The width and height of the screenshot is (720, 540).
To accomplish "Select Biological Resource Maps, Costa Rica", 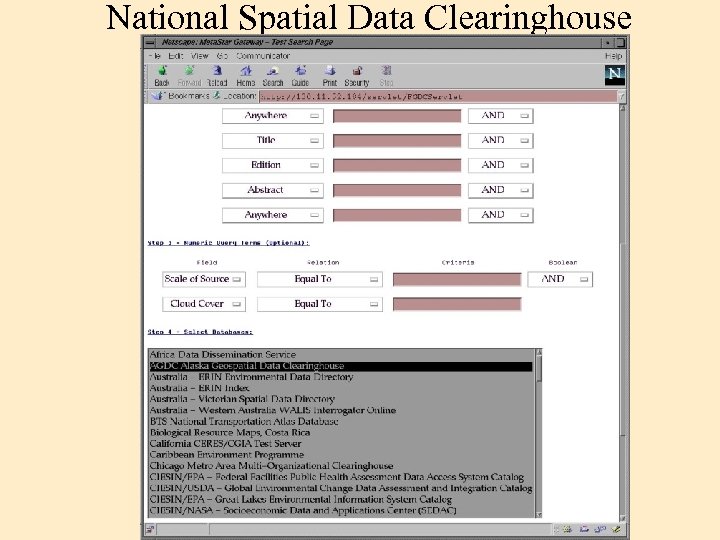I will coord(341,433).
